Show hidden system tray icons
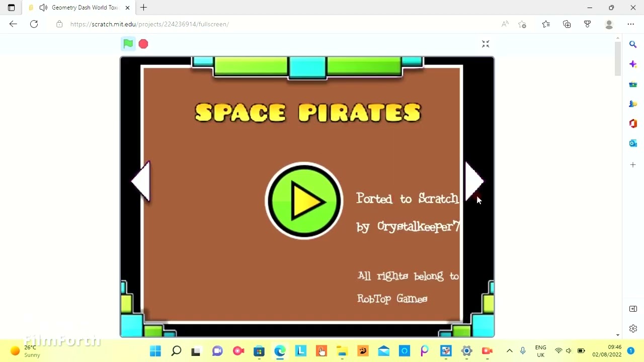 click(x=509, y=351)
